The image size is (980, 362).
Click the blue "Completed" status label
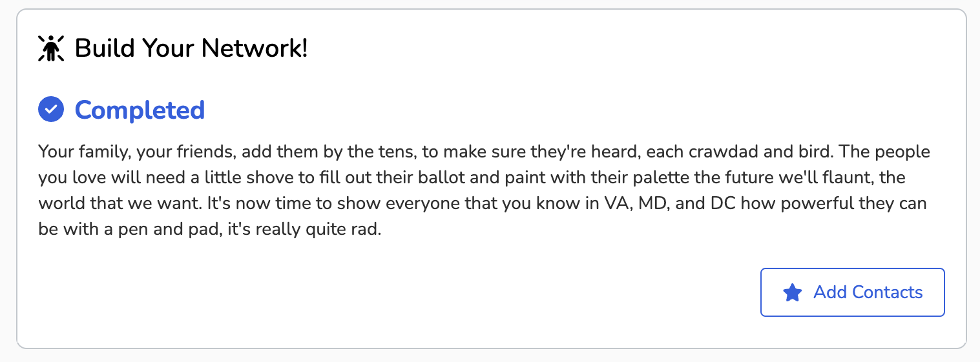[140, 110]
